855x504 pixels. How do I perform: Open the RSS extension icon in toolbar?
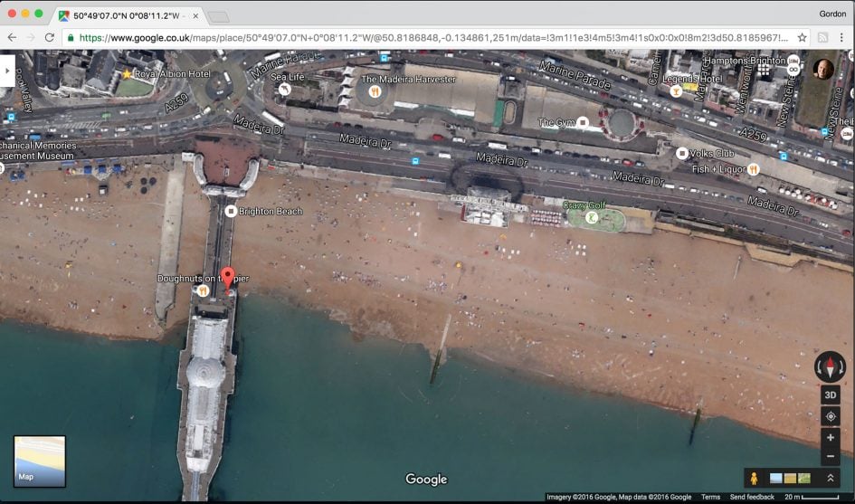[822, 38]
